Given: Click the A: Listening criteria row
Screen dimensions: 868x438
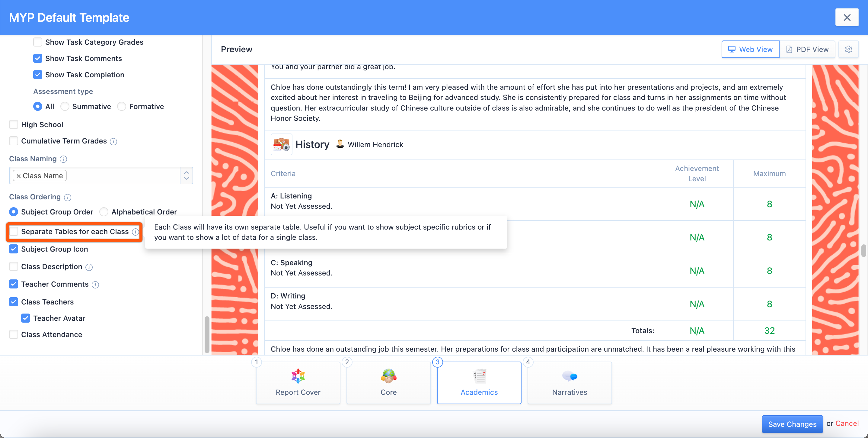Looking at the screenshot, I should 535,204.
